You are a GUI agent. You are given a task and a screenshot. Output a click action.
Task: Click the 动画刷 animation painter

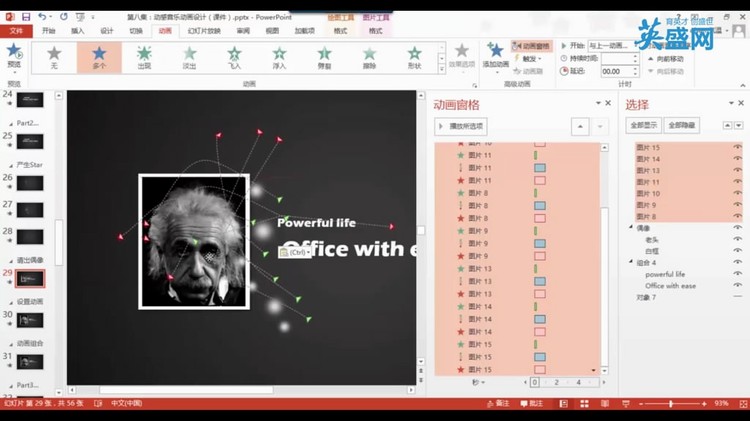coord(529,71)
